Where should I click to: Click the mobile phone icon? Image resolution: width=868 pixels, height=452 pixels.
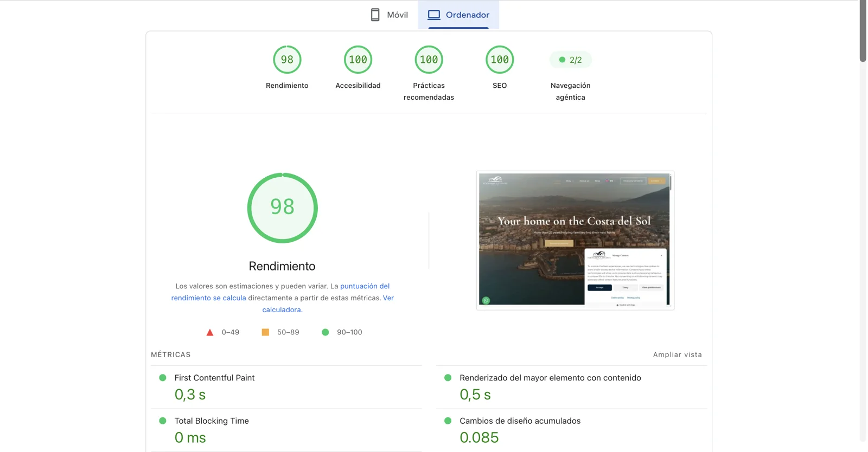[375, 15]
